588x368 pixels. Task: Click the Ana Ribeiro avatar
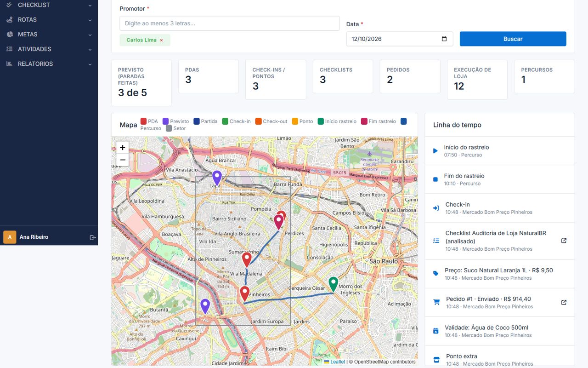click(x=10, y=237)
